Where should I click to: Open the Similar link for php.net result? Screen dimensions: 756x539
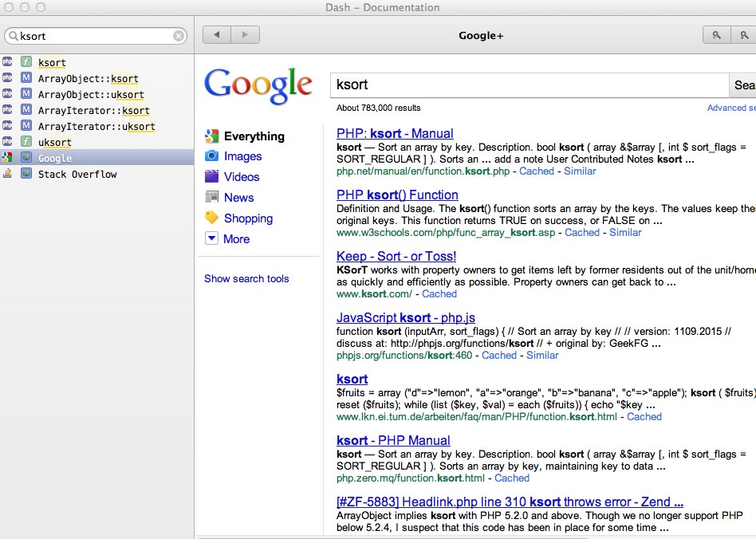coord(580,171)
